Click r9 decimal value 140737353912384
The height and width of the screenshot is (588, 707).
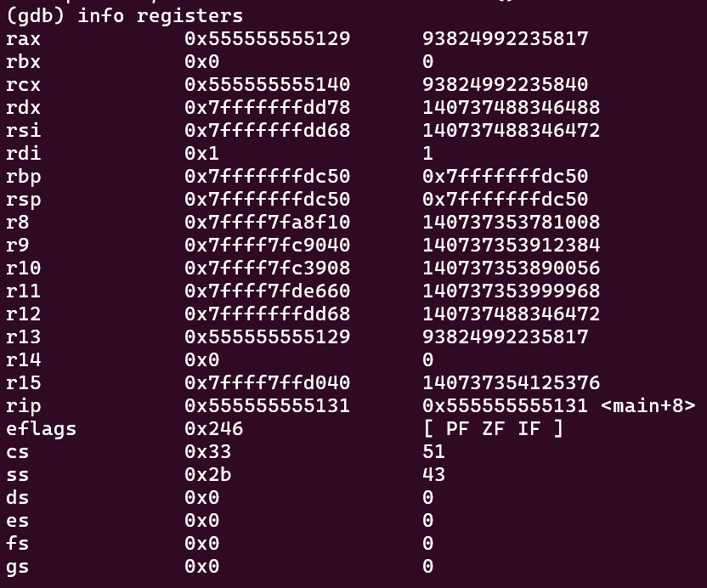[x=512, y=246]
